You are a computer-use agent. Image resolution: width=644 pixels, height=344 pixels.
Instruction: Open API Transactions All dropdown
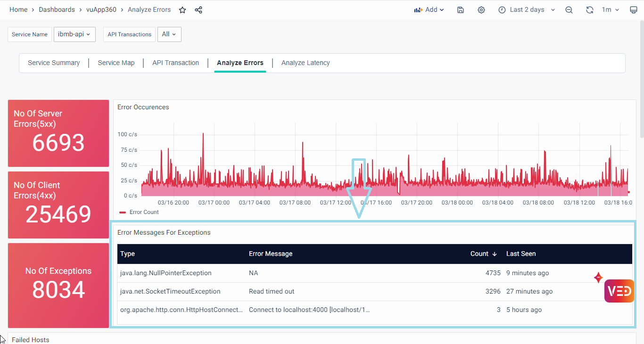[169, 34]
